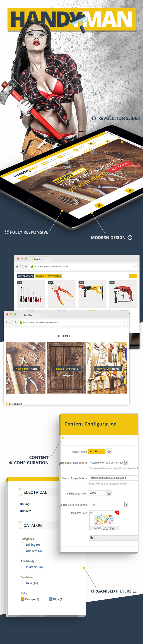Click forward arrow in the front browser window
The width and height of the screenshot is (143, 644).
pos(15,322)
